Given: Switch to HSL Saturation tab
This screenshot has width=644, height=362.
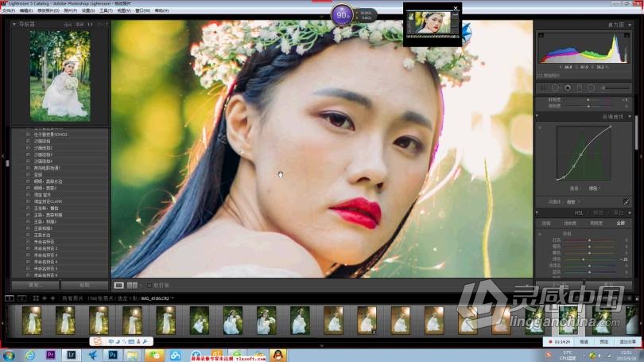Looking at the screenshot, I should pos(570,223).
